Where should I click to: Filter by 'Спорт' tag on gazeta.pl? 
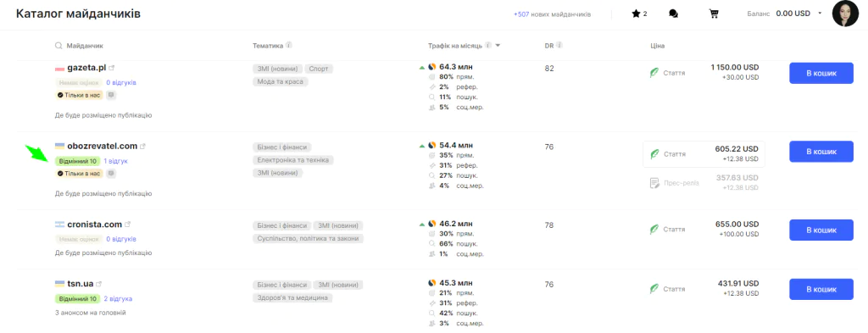(x=319, y=69)
